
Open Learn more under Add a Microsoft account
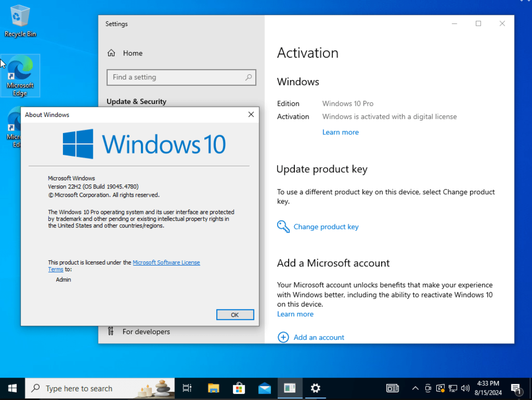(295, 314)
